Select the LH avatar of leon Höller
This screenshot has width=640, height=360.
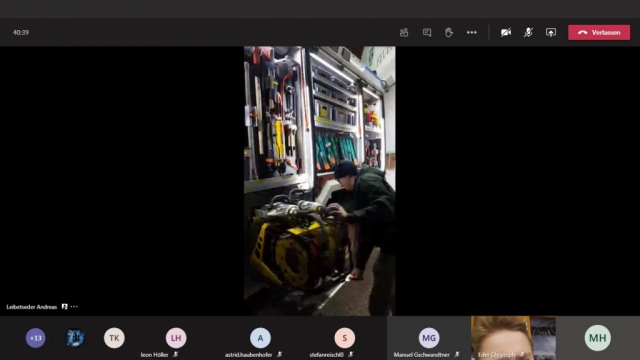click(x=176, y=338)
